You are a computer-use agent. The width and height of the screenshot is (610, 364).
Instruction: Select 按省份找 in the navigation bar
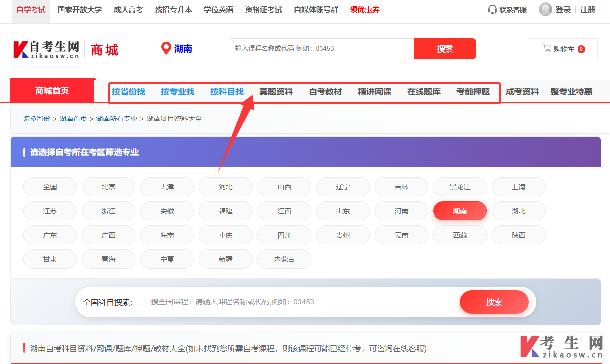(x=128, y=91)
